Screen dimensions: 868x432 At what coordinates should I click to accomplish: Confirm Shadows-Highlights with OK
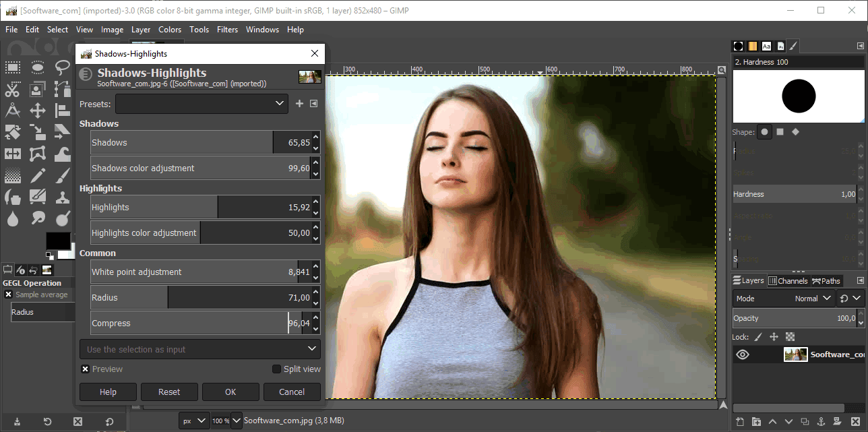(230, 392)
